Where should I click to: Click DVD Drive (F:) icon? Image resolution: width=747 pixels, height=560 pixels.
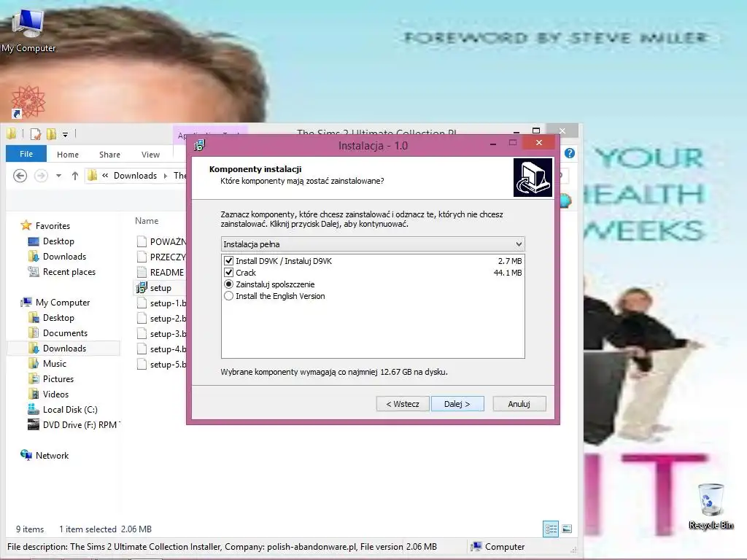[34, 424]
